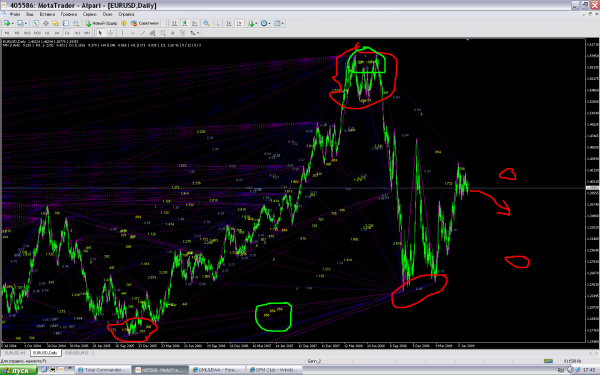Click the Советники (Expert Advisors) button
Viewport: 600px width, 375px height.
(x=145, y=23)
